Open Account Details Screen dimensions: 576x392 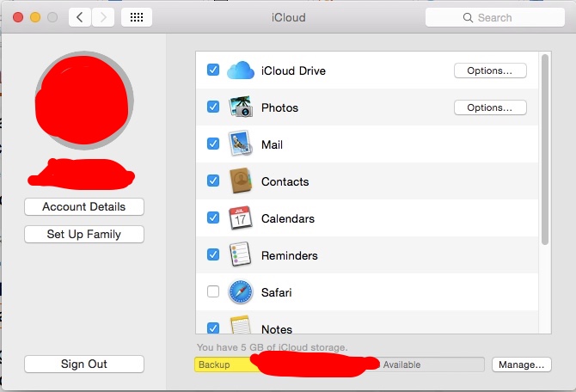[84, 207]
